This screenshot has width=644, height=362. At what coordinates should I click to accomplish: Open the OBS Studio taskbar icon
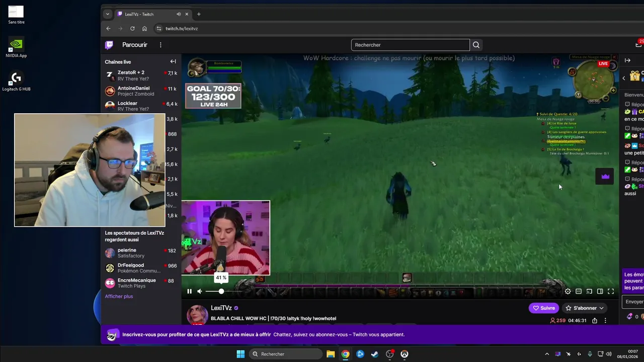click(x=389, y=354)
